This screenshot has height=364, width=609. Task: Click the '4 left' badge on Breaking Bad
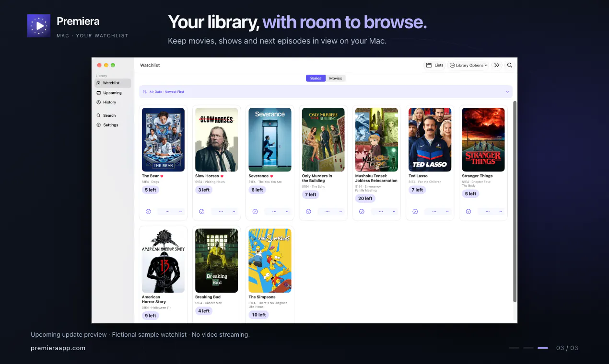[x=204, y=311]
